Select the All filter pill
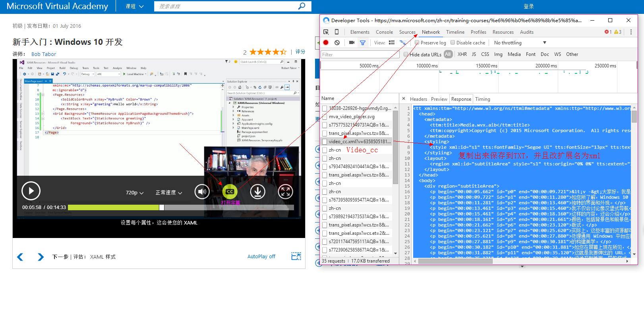The height and width of the screenshot is (309, 644). [x=448, y=54]
